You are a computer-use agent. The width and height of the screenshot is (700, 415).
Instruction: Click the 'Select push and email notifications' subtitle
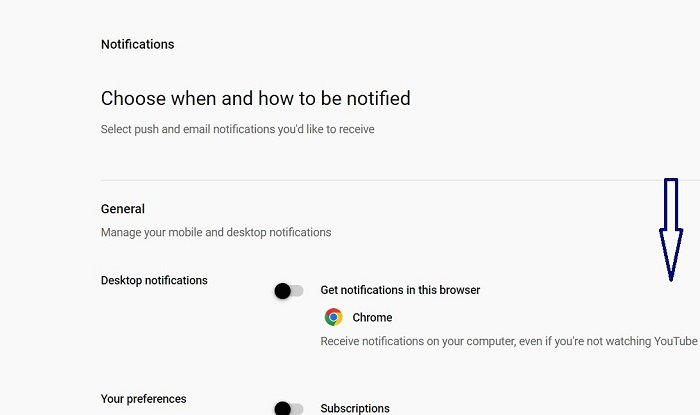pos(237,129)
